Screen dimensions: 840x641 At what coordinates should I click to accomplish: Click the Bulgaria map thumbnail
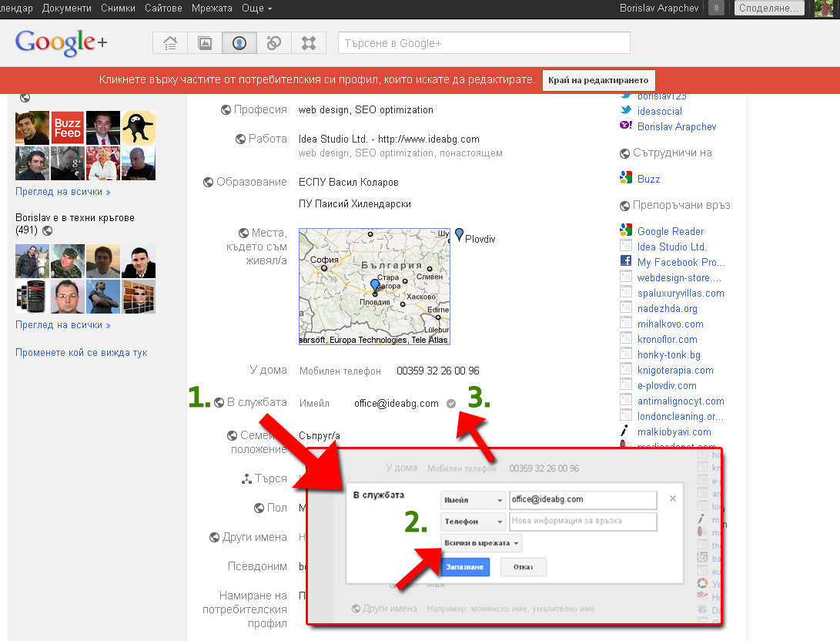[374, 286]
